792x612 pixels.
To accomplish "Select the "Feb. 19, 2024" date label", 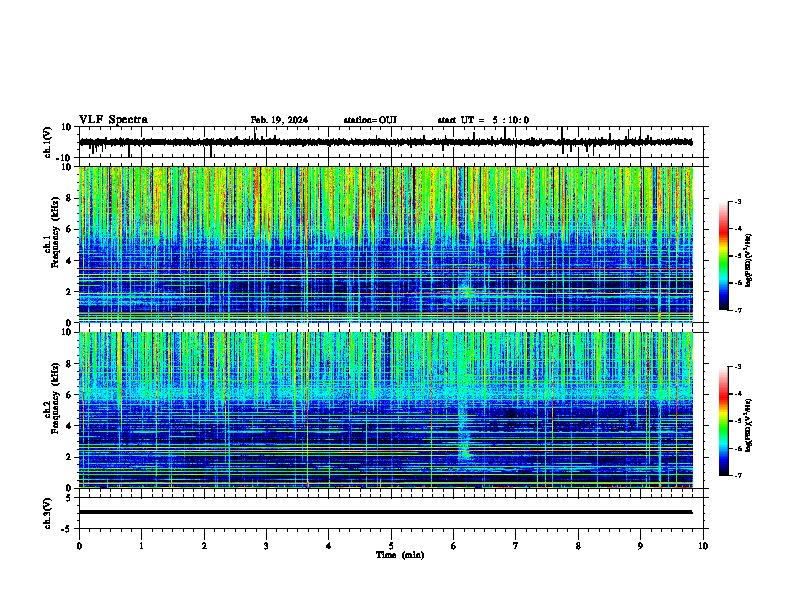I will (279, 120).
